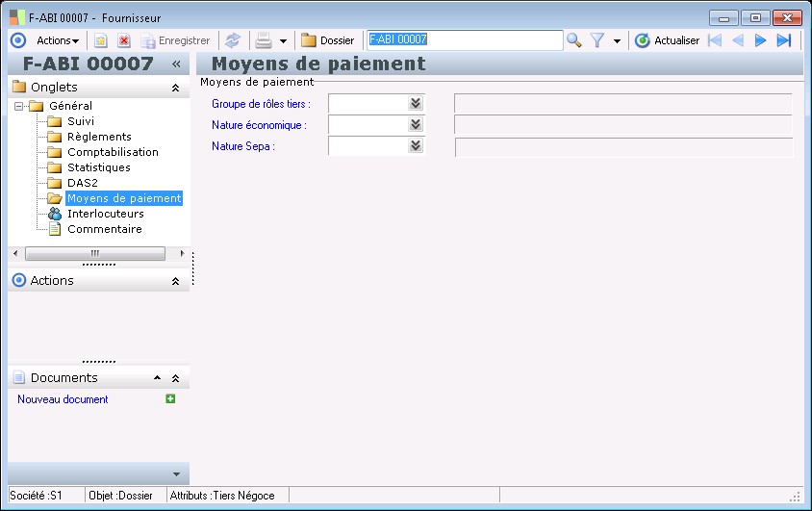
Task: Select Moyens de paiement tree item
Action: coord(124,198)
